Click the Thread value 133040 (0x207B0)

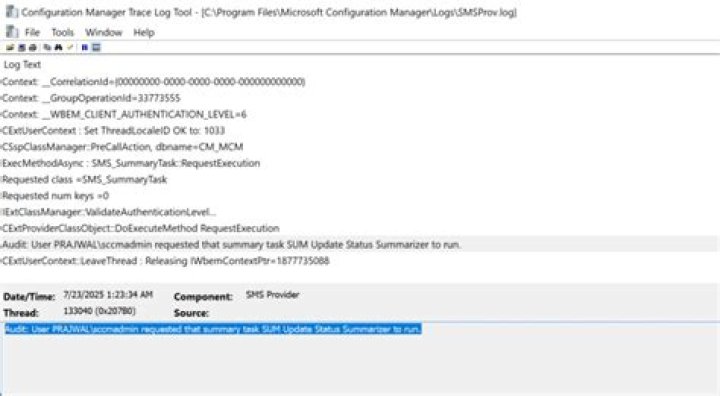[99, 311]
